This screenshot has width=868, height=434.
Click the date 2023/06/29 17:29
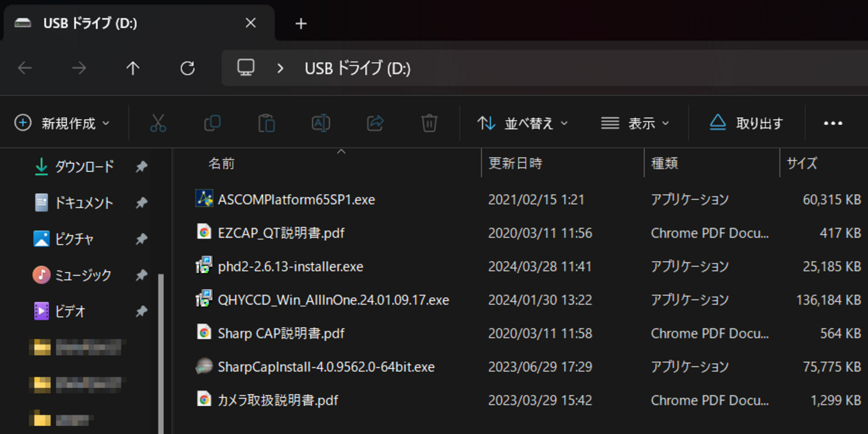[540, 367]
